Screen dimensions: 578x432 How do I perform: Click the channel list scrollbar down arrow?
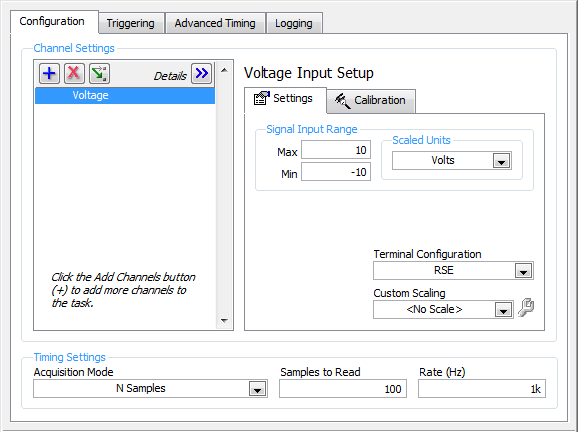224,321
